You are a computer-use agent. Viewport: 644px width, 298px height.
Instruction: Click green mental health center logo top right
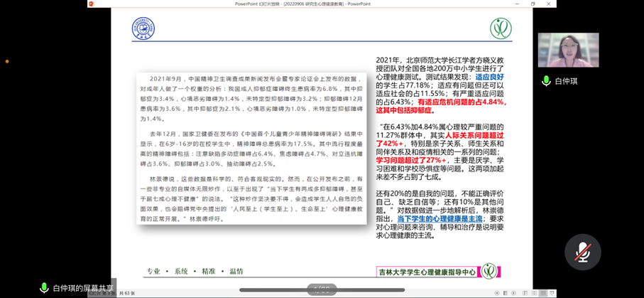pyautogui.click(x=501, y=28)
